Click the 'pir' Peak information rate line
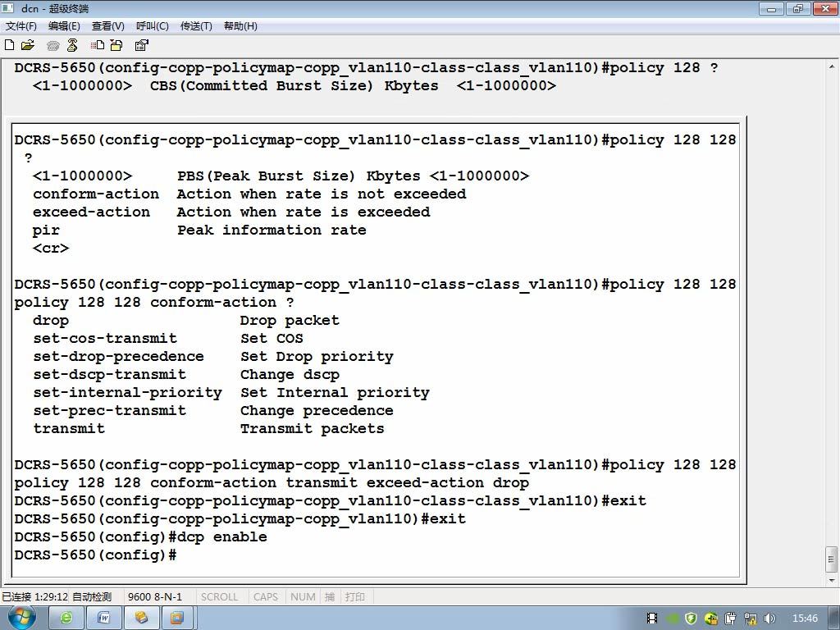This screenshot has width=840, height=630. (x=199, y=231)
